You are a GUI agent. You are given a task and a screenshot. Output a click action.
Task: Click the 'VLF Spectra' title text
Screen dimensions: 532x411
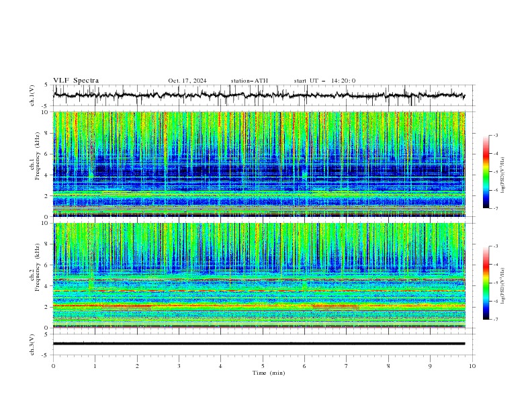pos(76,81)
